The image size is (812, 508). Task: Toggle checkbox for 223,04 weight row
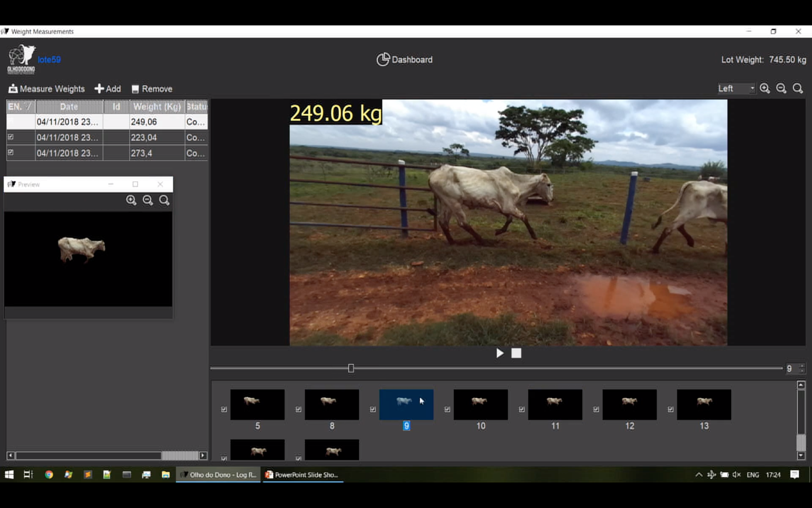[11, 137]
